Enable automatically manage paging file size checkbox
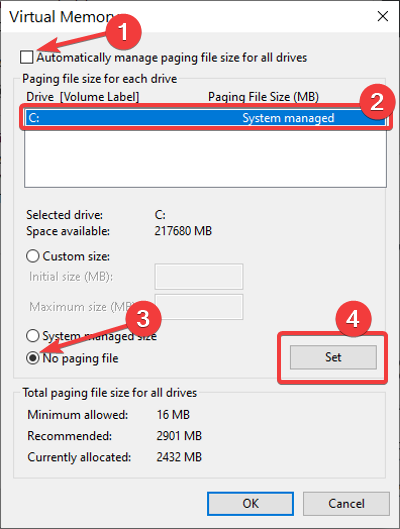400x529 pixels. pos(27,57)
